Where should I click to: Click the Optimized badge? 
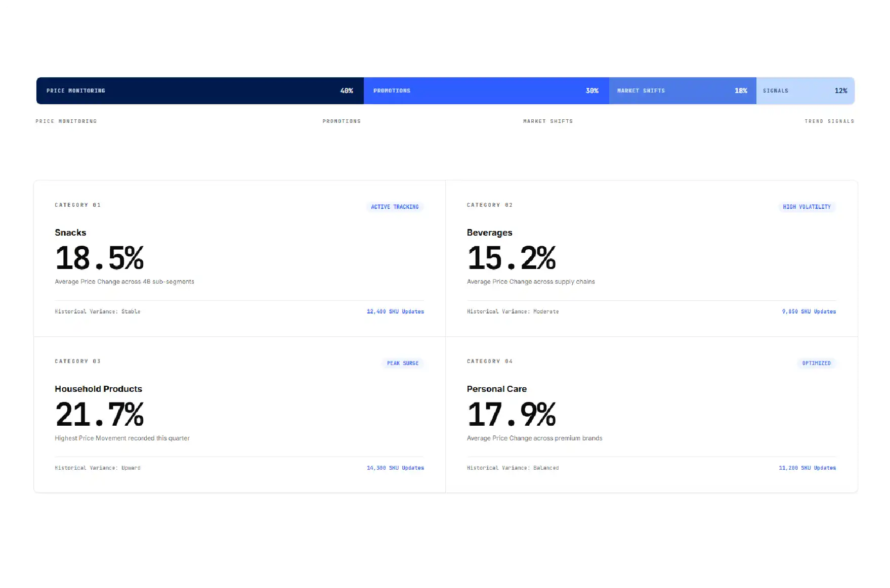(816, 363)
